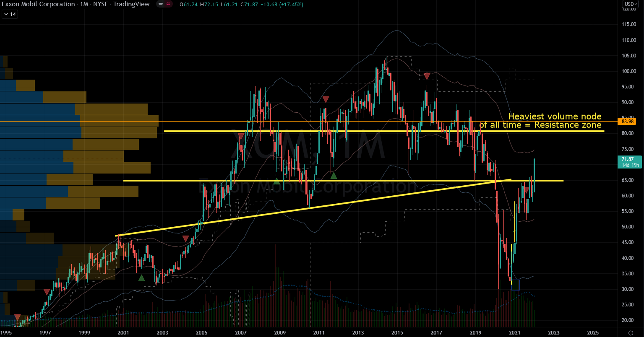
Task: Click the 1997 time axis label
Action: (45, 332)
